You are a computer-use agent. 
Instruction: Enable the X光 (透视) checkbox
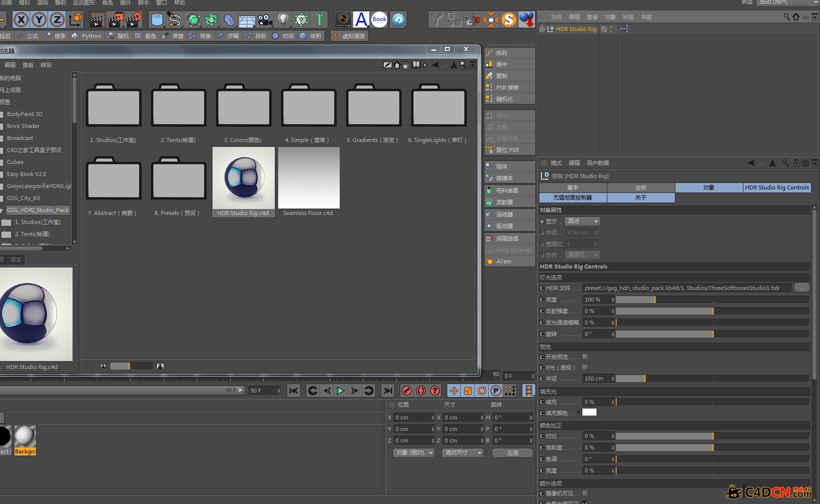tap(585, 367)
